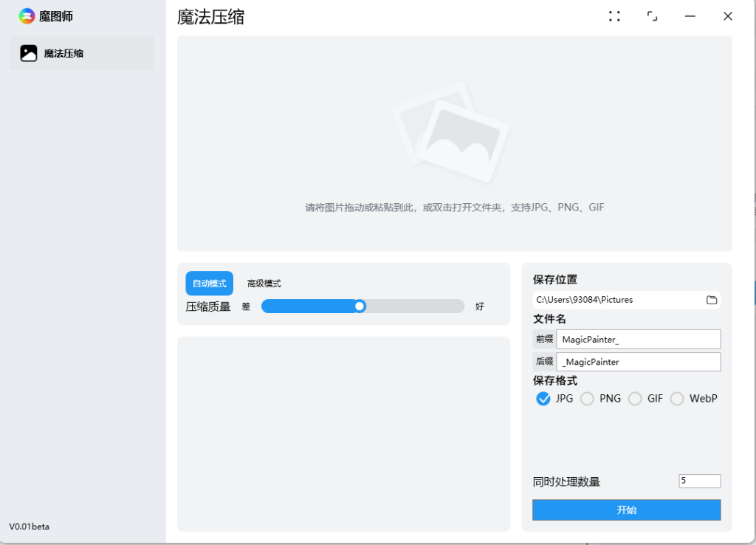Screen dimensions: 756x545
Task: Click the image placeholder icon in drop zone
Action: 453,131
